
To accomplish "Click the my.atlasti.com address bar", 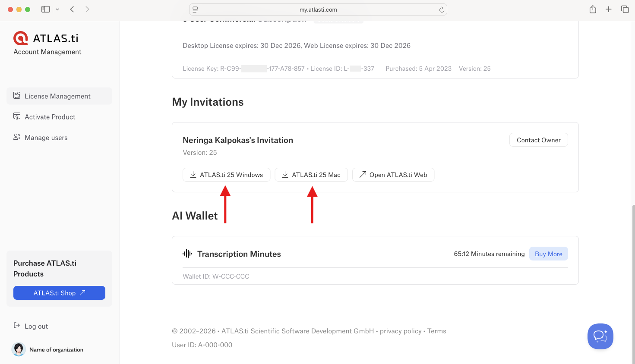I will [318, 9].
